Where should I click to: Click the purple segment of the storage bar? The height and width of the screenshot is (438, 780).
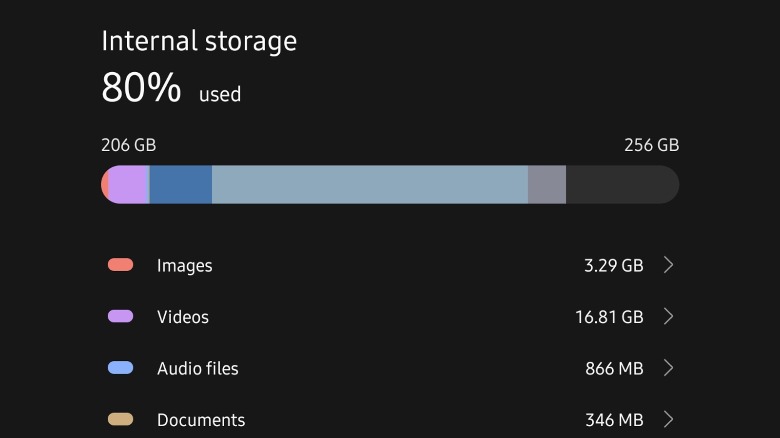click(128, 185)
